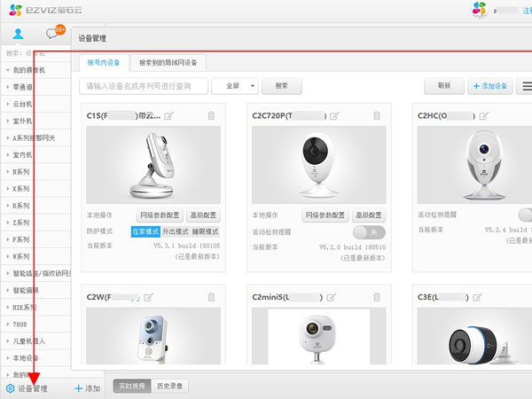
Task: Switch to 搜索到的局域网设备 tab
Action: [x=168, y=63]
